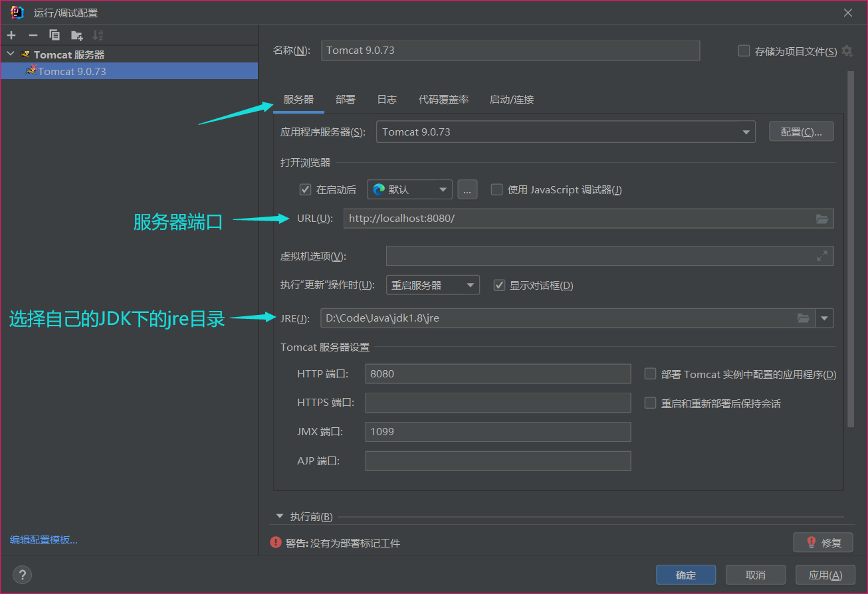Image resolution: width=868 pixels, height=594 pixels.
Task: Add a new run configuration
Action: [x=11, y=35]
